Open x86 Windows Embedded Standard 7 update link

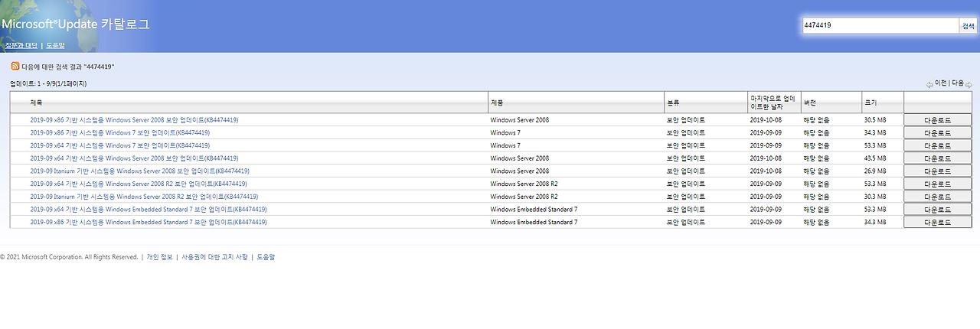coord(149,222)
